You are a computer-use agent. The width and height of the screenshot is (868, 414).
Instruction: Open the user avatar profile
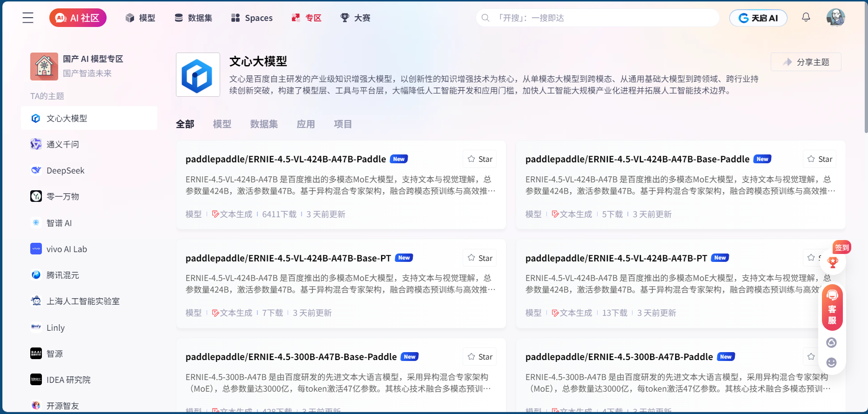(x=835, y=17)
